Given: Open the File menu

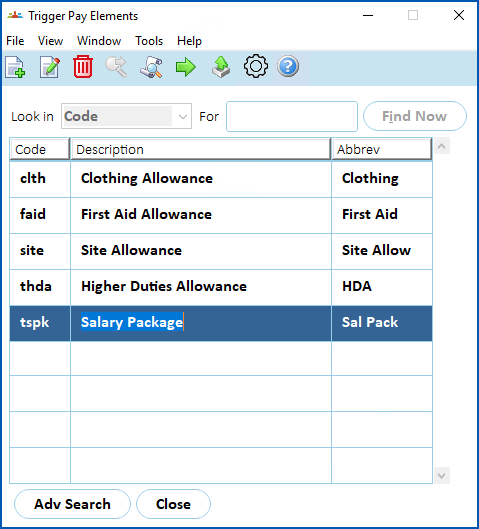Looking at the screenshot, I should click(x=15, y=41).
